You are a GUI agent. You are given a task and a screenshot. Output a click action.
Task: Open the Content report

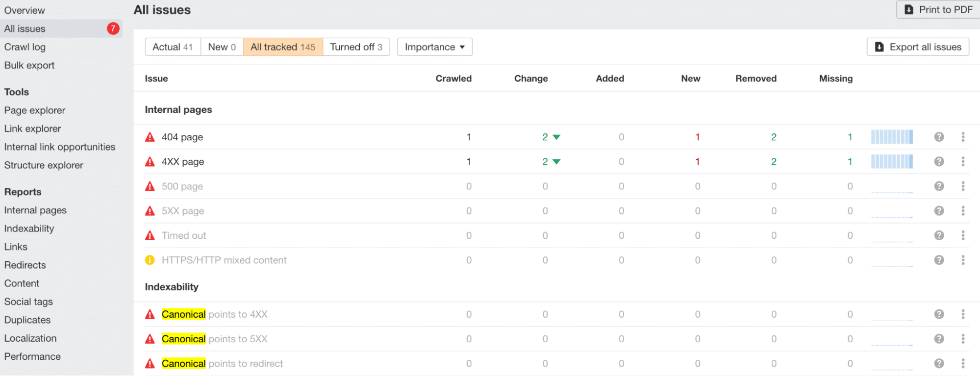pyautogui.click(x=22, y=283)
